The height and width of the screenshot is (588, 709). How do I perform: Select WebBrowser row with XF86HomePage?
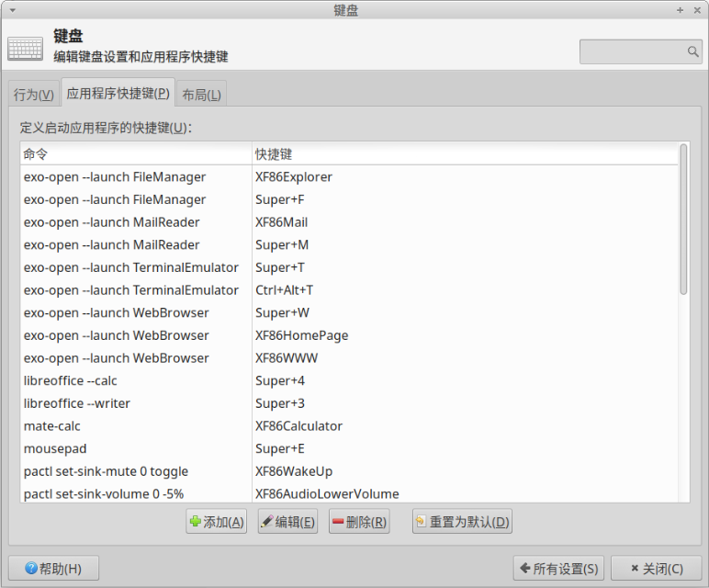[x=349, y=335]
